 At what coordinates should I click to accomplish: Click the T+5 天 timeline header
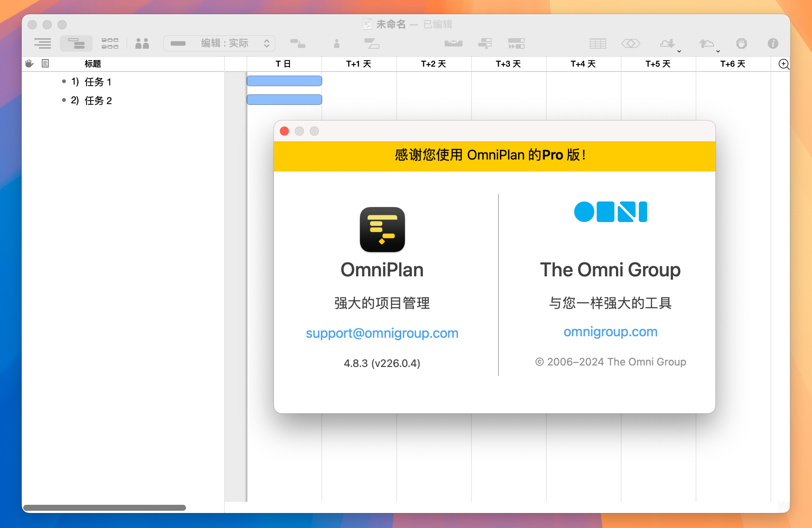point(658,64)
